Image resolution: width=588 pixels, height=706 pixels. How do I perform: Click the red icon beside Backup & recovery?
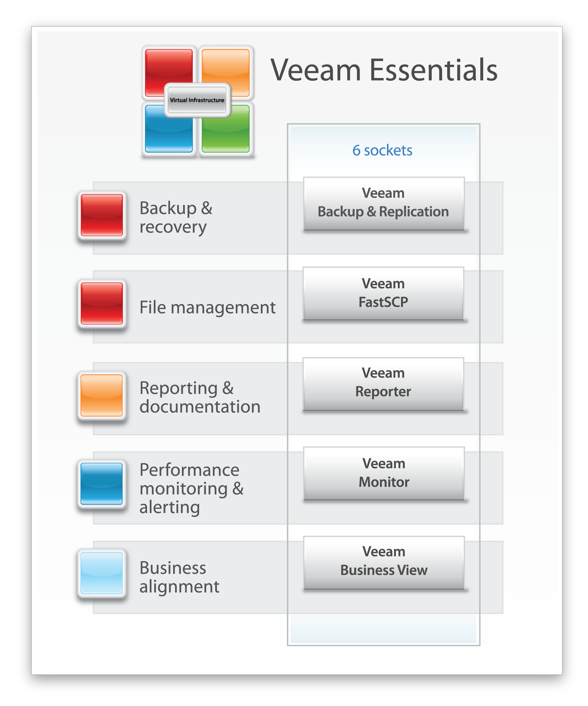point(102,215)
